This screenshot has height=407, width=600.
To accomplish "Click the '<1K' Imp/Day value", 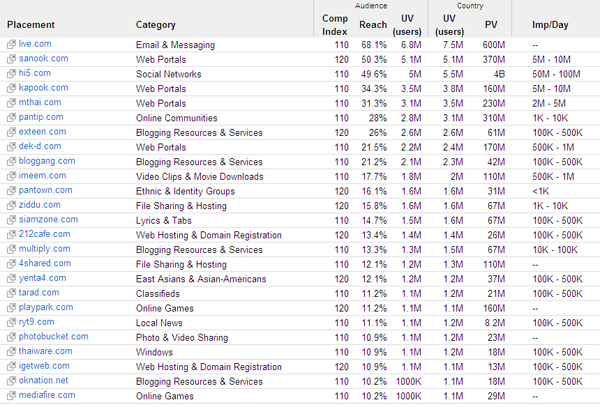I will point(540,191).
